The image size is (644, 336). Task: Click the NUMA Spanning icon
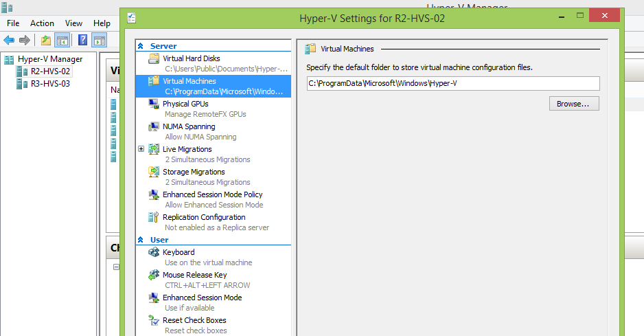point(154,126)
